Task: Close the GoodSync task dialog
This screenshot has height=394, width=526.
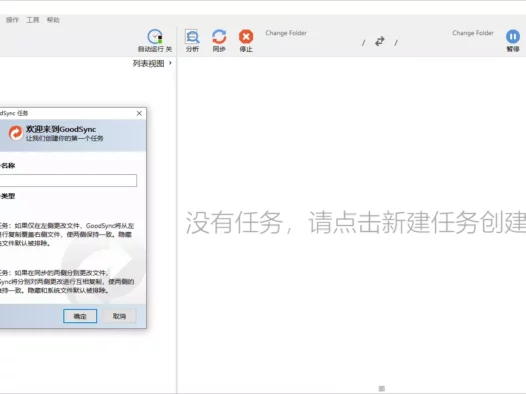Action: tap(139, 113)
